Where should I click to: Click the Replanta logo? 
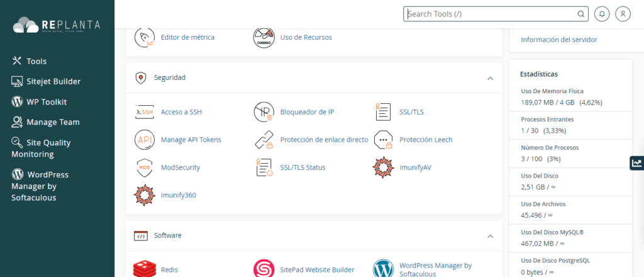57,25
